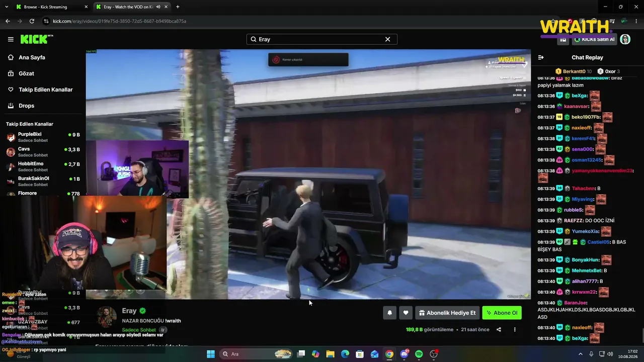Expand the tab search dropdown

pos(7,7)
